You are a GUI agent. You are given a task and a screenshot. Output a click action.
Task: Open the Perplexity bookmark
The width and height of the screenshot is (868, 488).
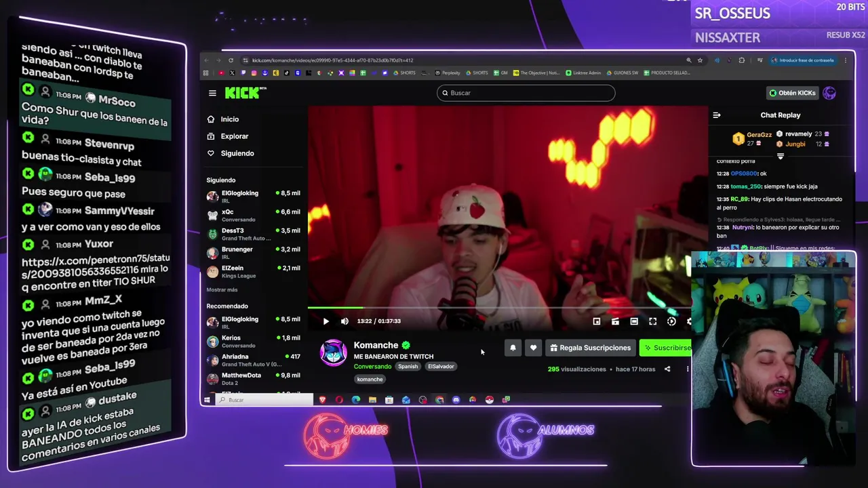pos(448,73)
